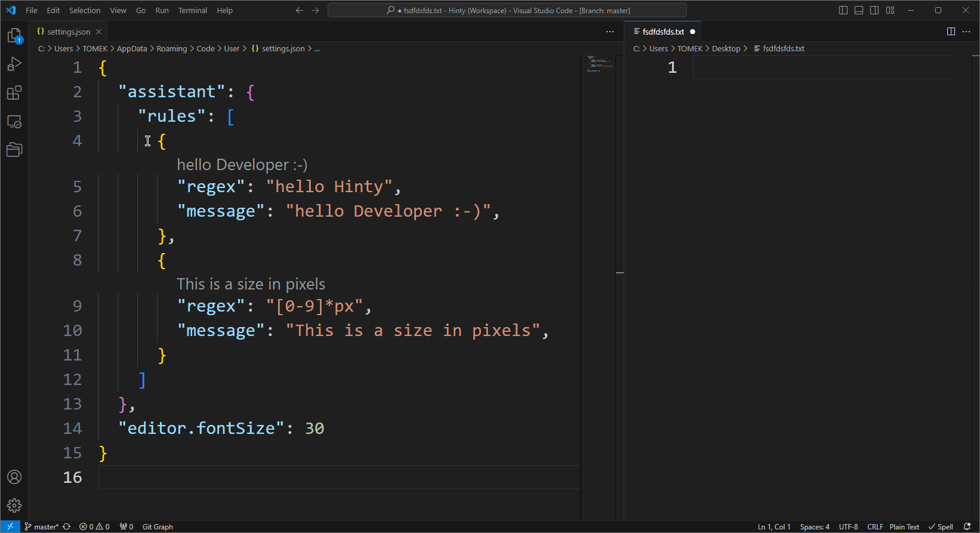This screenshot has width=980, height=533.
Task: Click line number 14 in gutter
Action: (72, 428)
